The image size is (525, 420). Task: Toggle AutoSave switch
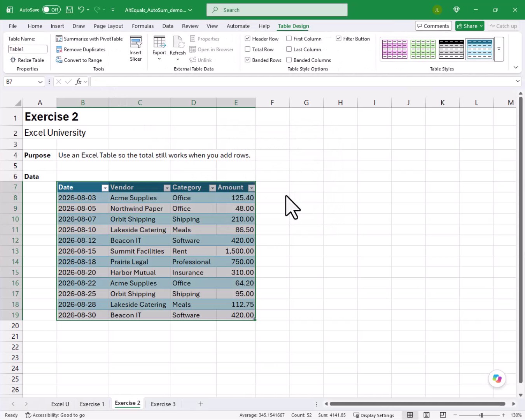[x=51, y=10]
